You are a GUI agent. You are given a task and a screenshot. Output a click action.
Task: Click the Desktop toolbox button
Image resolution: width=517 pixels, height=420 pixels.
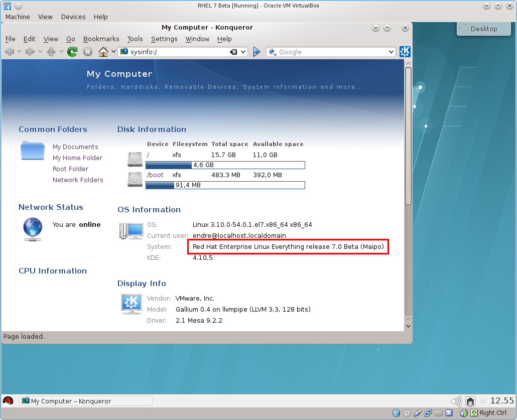[x=484, y=29]
